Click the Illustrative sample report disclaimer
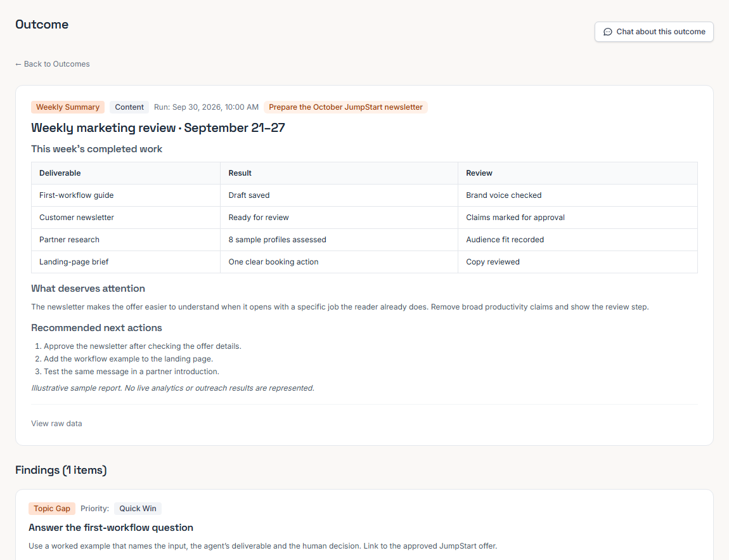Image resolution: width=729 pixels, height=560 pixels. coord(173,388)
